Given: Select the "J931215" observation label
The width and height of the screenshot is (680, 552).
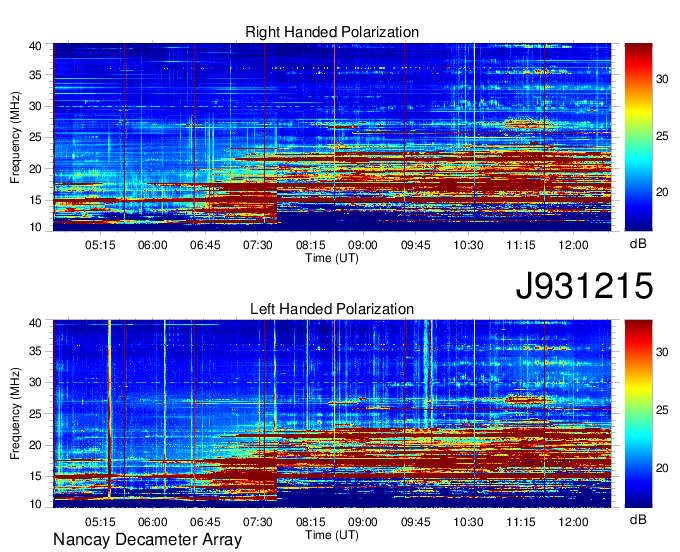Looking at the screenshot, I should coord(584,285).
